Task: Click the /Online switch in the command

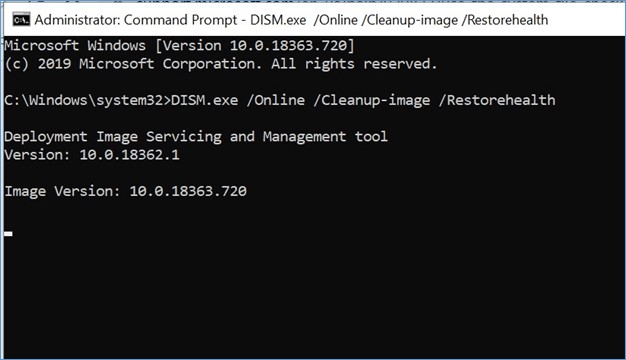Action: (x=276, y=100)
